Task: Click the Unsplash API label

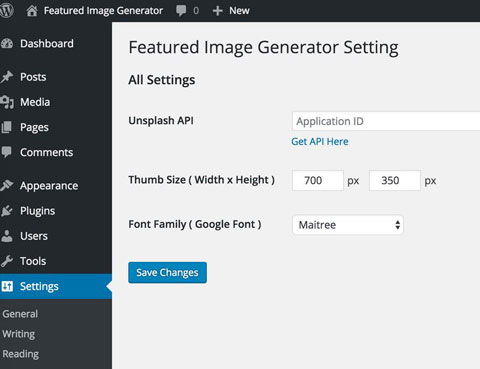Action: (161, 120)
